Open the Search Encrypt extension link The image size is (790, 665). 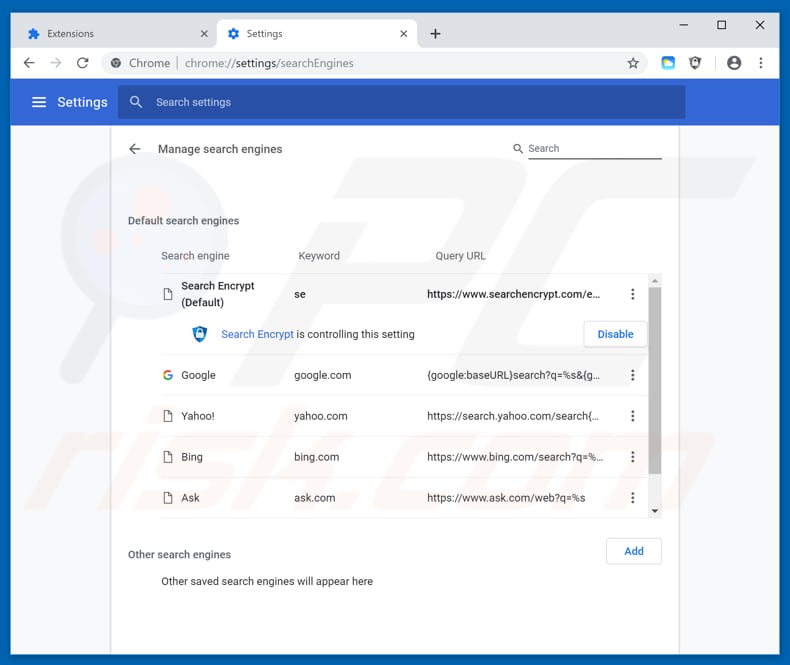257,334
